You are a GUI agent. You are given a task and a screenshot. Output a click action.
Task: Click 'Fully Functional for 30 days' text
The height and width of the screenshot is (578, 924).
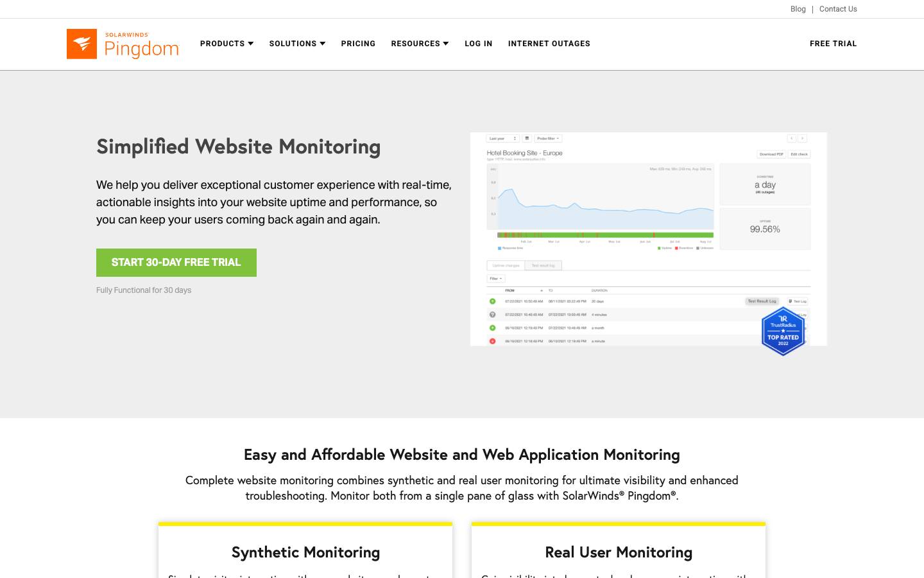coord(144,290)
